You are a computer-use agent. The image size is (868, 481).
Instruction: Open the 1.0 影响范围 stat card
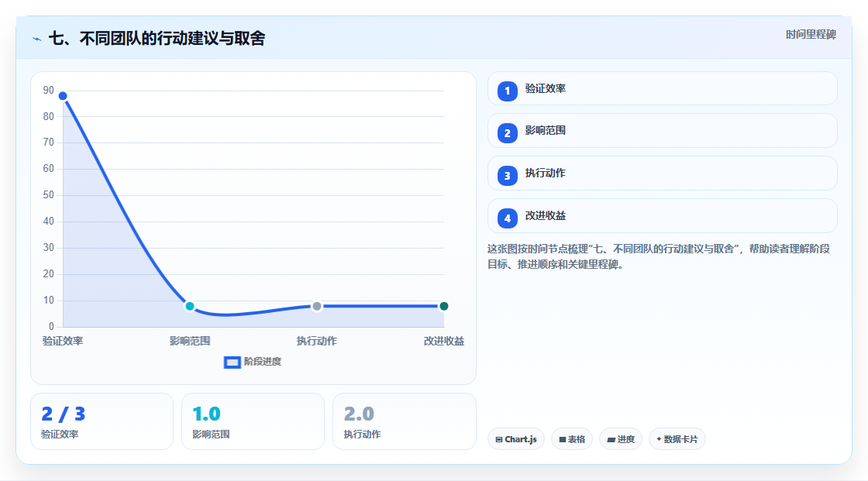pyautogui.click(x=253, y=421)
